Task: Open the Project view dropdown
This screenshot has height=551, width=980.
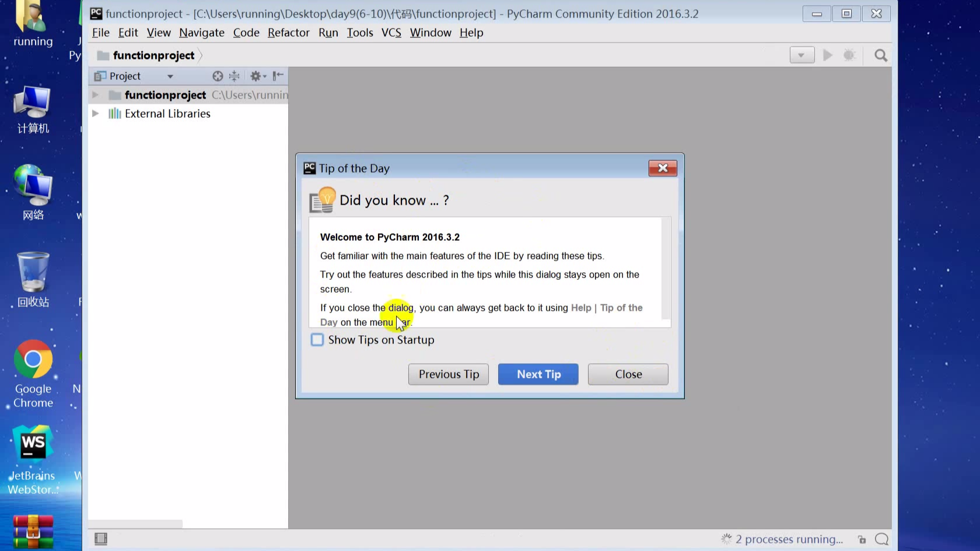Action: [x=170, y=76]
